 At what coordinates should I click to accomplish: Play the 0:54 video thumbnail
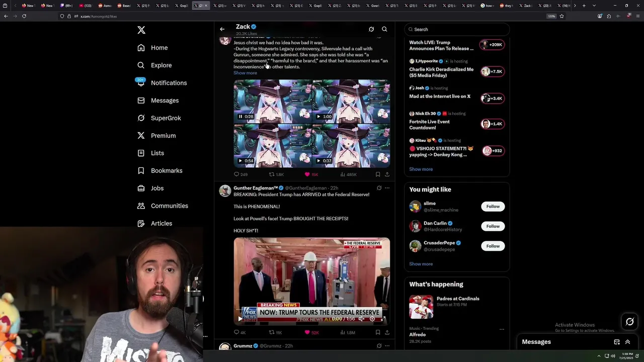point(240,161)
